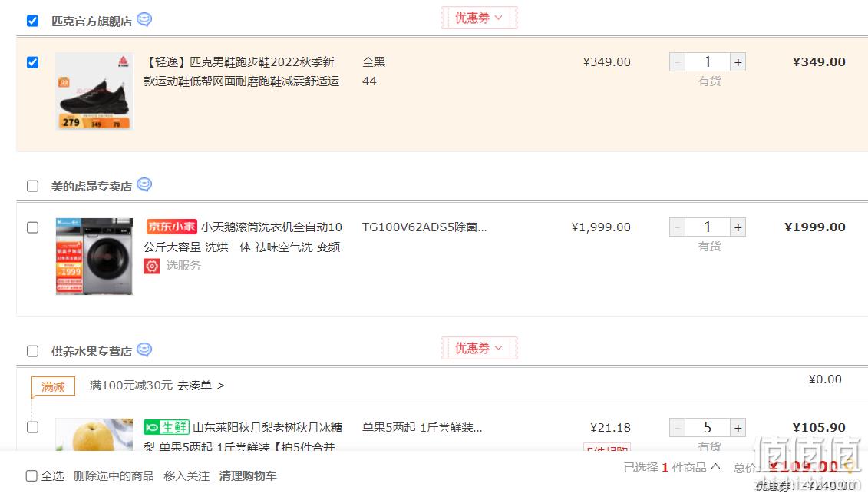Click quantity field for 匹克 running shoes
The height and width of the screenshot is (497, 868).
[x=708, y=62]
